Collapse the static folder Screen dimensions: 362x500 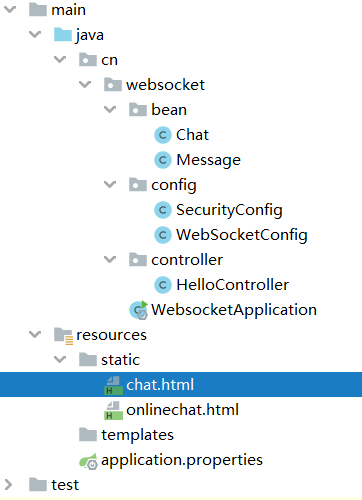[x=60, y=359]
